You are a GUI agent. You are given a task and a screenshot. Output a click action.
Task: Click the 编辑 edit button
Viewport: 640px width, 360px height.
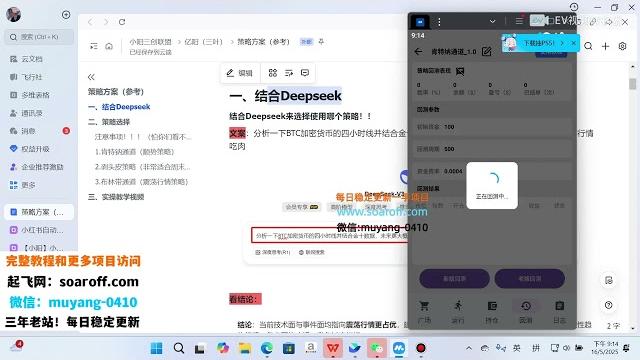tap(240, 73)
